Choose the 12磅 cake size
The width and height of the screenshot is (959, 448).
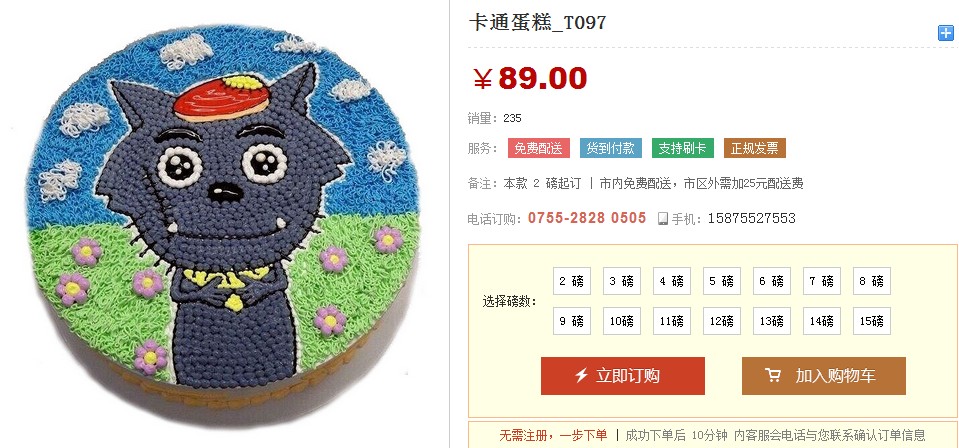pos(722,321)
